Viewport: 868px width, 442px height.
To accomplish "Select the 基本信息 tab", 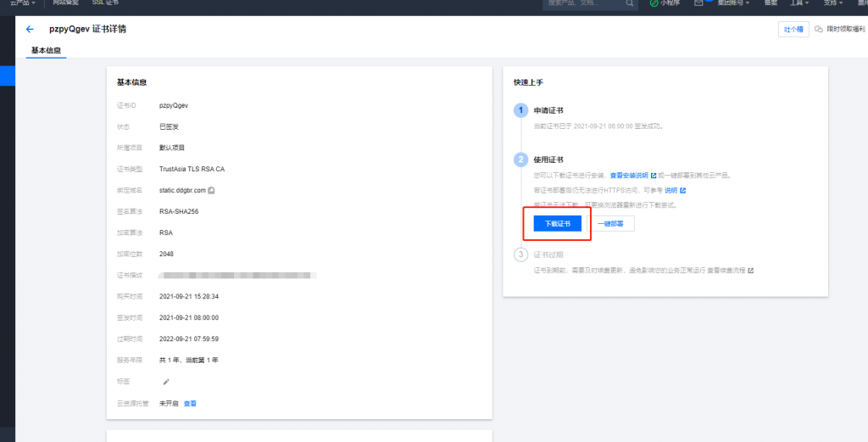I will click(x=46, y=50).
